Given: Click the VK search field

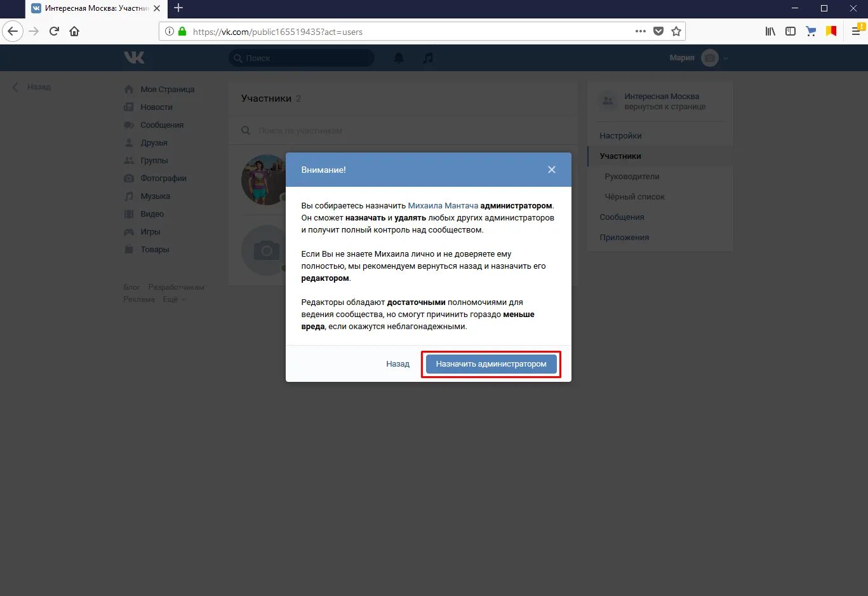Looking at the screenshot, I should click(x=302, y=58).
